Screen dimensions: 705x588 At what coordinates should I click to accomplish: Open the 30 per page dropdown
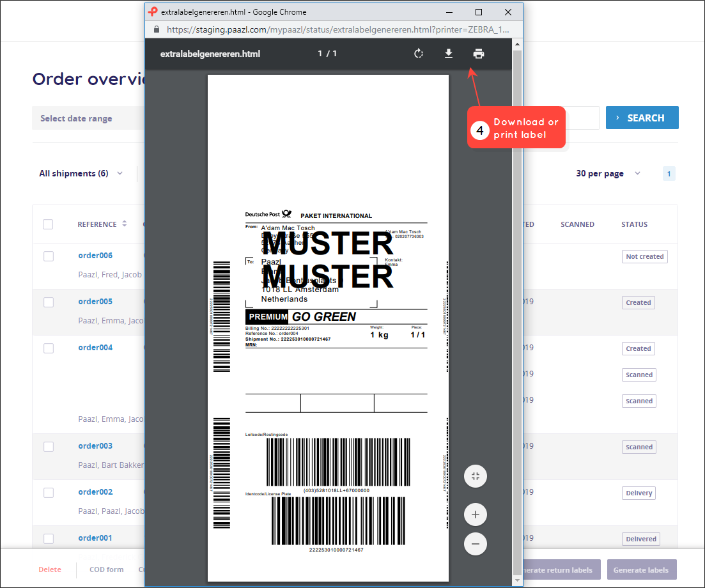pos(608,173)
